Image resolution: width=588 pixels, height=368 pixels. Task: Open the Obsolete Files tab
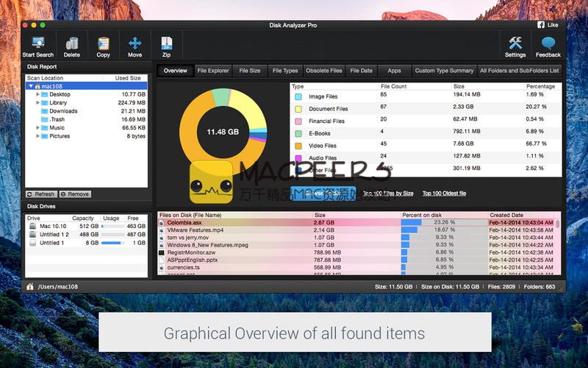(x=324, y=71)
